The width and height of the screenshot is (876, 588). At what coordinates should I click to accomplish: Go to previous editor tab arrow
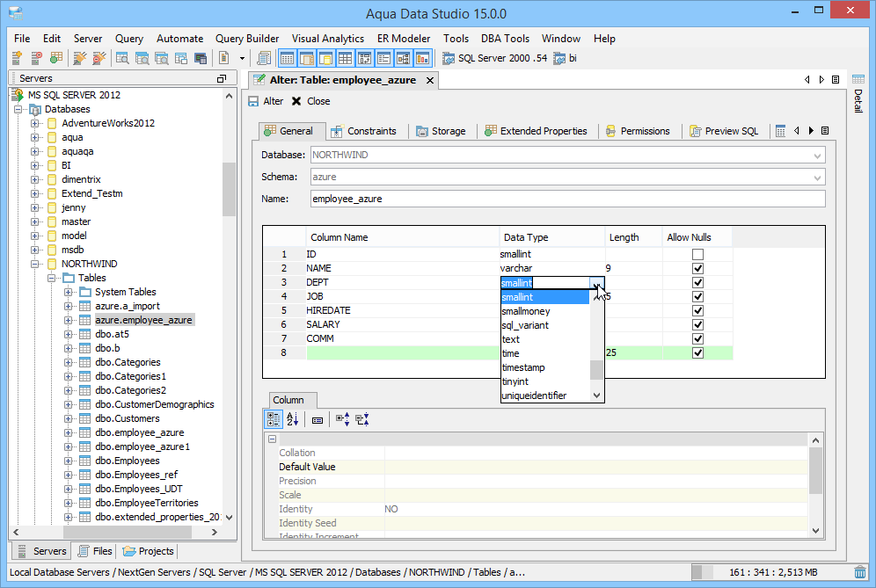click(807, 79)
